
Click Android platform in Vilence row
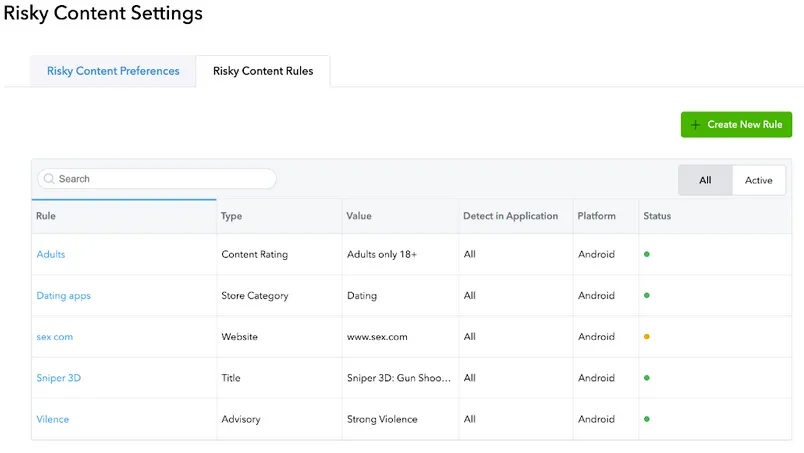coord(596,419)
